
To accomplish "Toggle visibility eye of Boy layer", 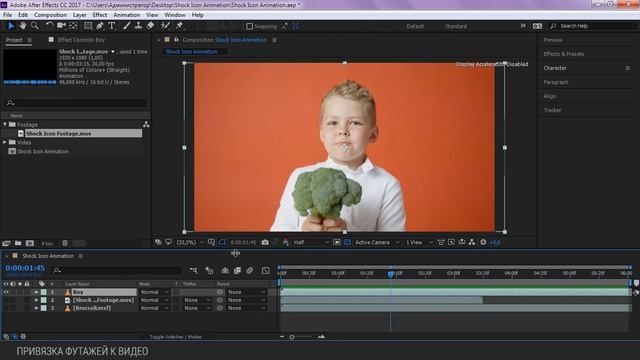I will pos(6,292).
